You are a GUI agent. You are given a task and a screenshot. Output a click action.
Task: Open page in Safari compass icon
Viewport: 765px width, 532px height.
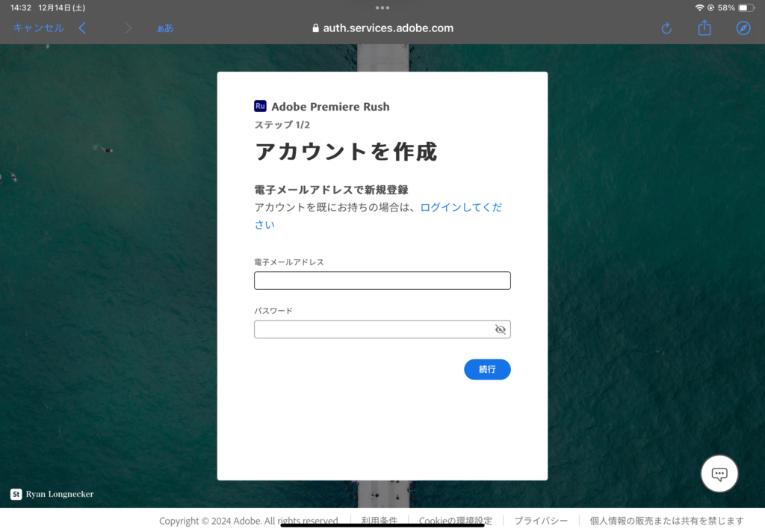743,28
